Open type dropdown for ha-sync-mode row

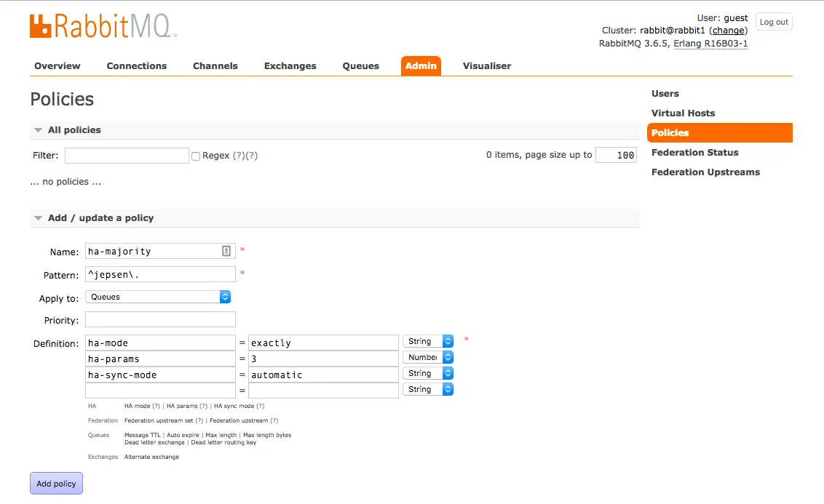coord(428,373)
